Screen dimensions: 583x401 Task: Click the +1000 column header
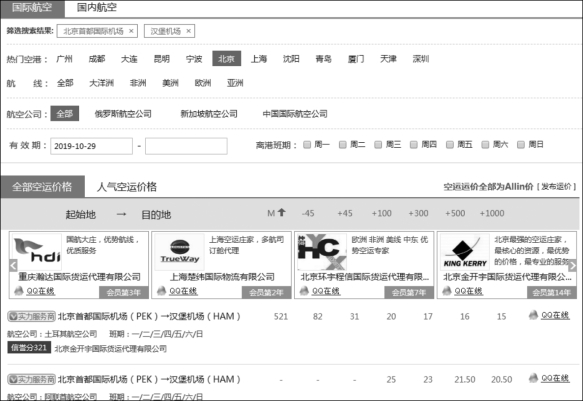(x=492, y=213)
